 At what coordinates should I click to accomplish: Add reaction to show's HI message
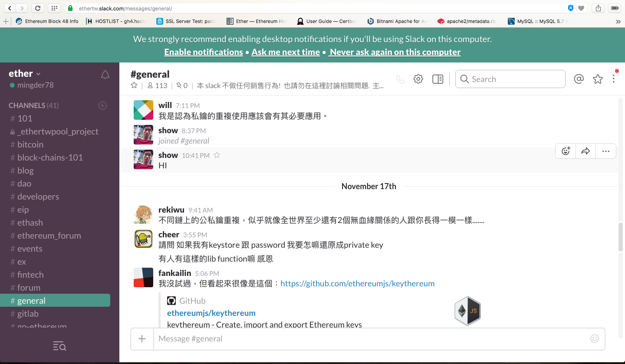point(566,151)
